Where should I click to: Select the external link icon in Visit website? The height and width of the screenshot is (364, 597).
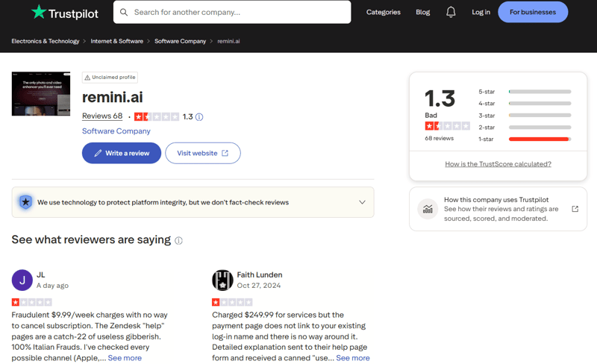coord(225,153)
